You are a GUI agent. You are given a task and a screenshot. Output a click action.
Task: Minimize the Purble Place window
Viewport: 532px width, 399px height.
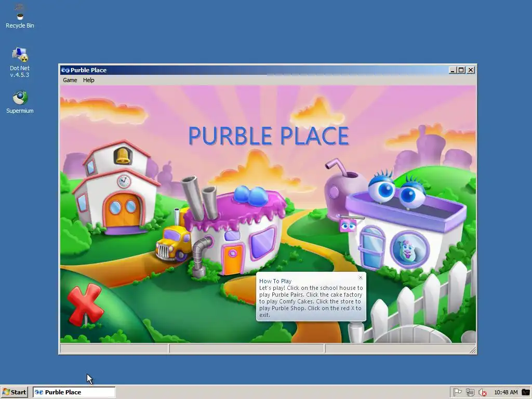pyautogui.click(x=453, y=70)
